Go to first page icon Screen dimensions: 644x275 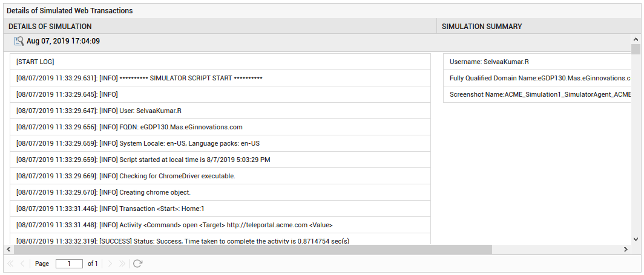point(10,264)
